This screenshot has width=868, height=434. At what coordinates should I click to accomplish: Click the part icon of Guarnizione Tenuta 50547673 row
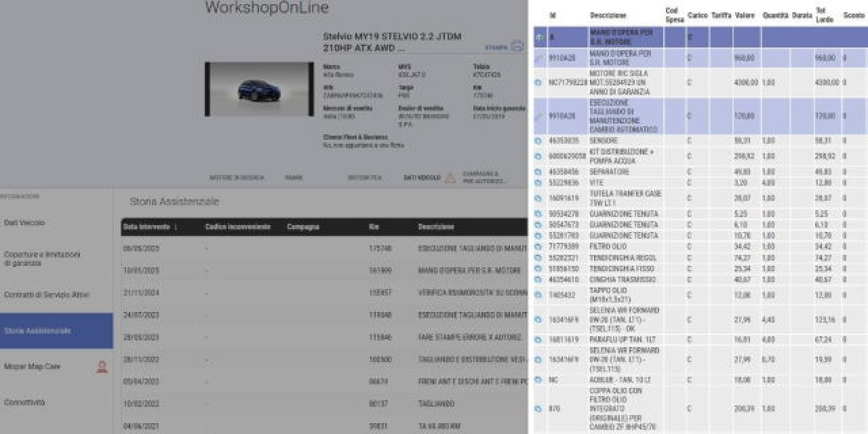click(538, 225)
